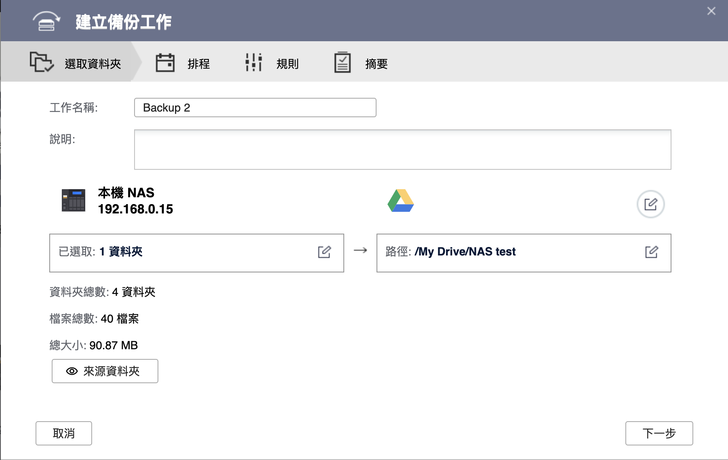728x460 pixels.
Task: Click the schedule calendar icon
Action: 165,63
